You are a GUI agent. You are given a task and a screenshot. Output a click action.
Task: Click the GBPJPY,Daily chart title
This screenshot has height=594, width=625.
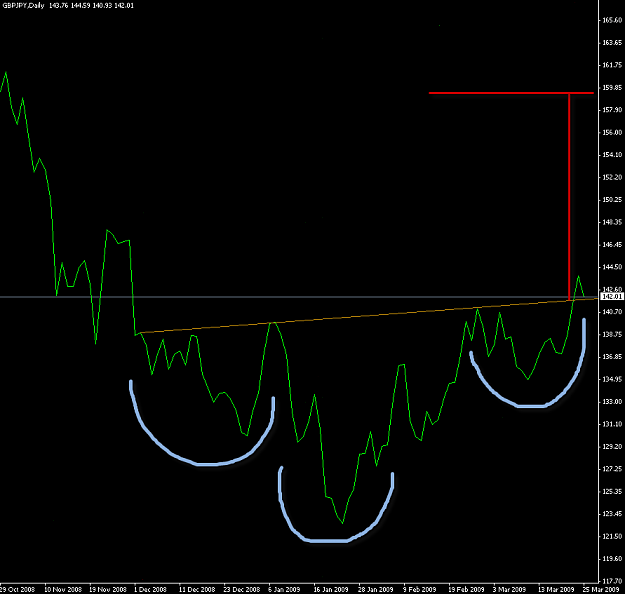point(23,6)
